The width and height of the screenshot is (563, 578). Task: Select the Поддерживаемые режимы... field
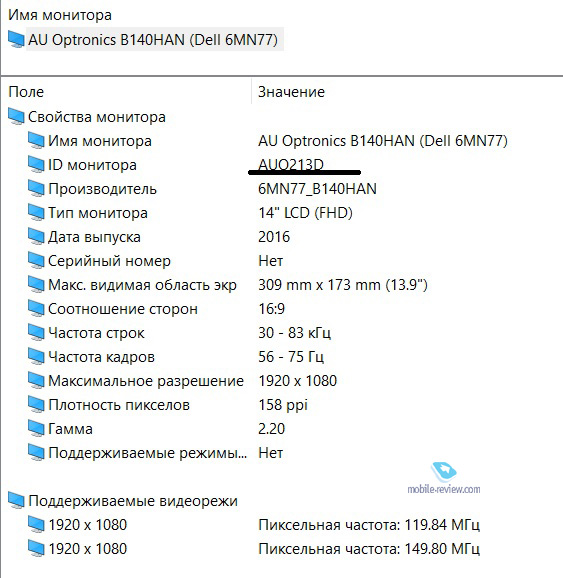(147, 453)
